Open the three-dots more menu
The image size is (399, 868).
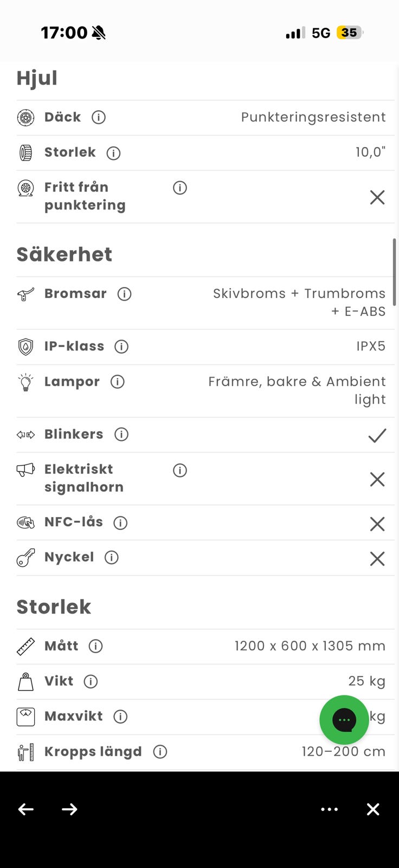tap(330, 809)
